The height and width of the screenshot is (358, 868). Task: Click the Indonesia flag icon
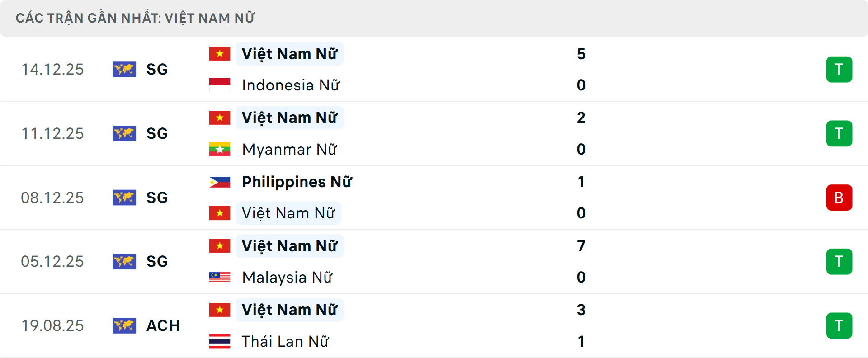coord(220,85)
